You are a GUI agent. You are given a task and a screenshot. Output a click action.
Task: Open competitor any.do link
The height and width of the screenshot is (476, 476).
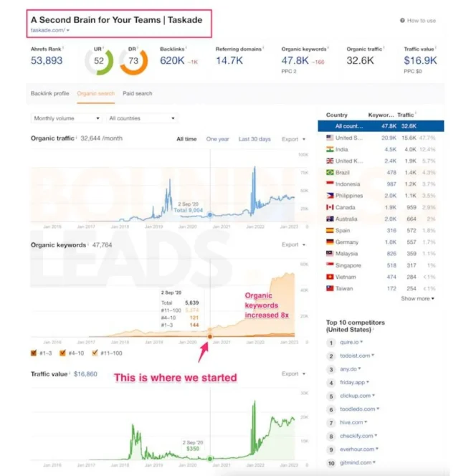coord(348,369)
